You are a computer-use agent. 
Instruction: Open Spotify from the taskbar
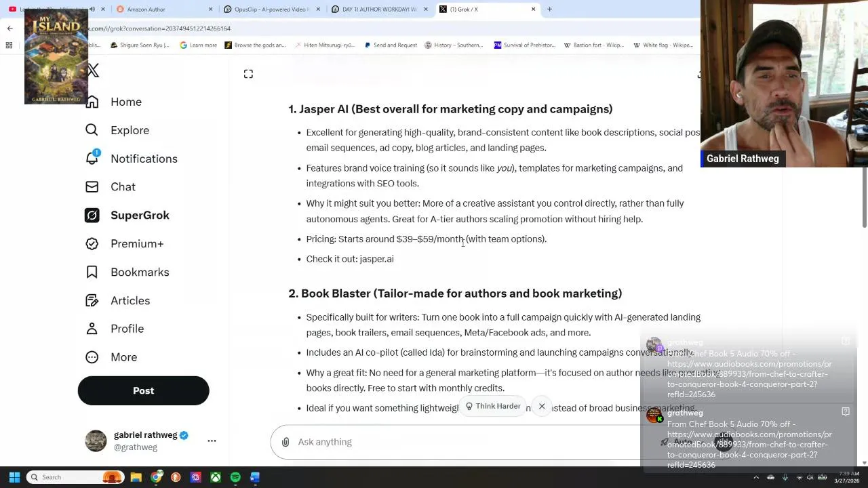tap(235, 477)
